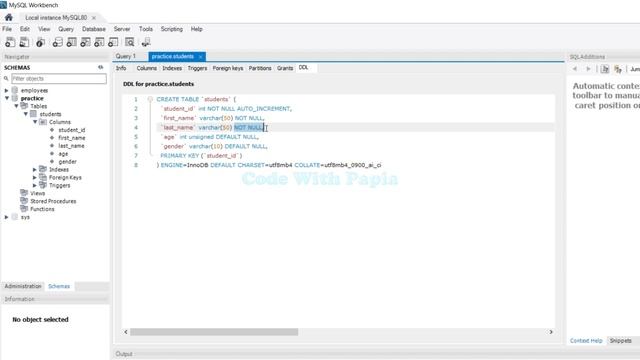Open the Indexes tab of table inspector
Screen dimensions: 640x360
coord(172,68)
